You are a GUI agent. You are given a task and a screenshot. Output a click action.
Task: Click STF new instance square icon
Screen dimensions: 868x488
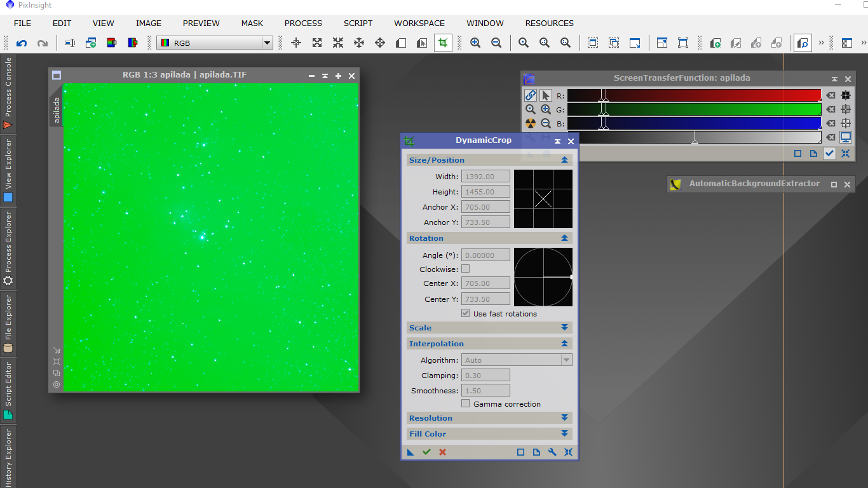point(797,153)
